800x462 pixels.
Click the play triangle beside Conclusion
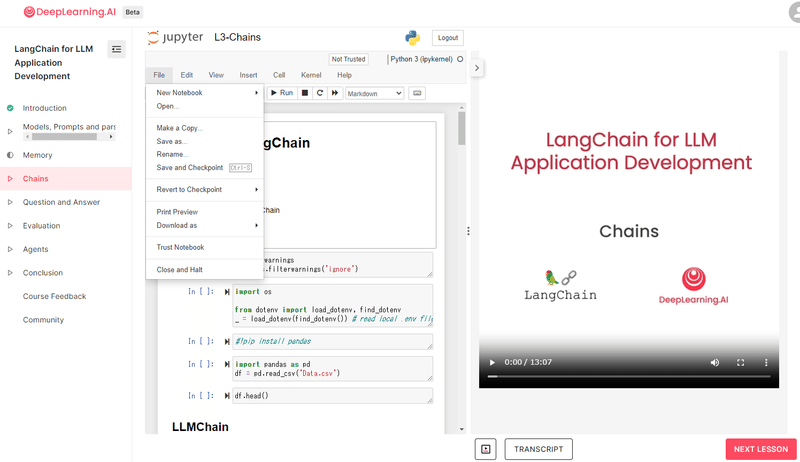(x=10, y=273)
